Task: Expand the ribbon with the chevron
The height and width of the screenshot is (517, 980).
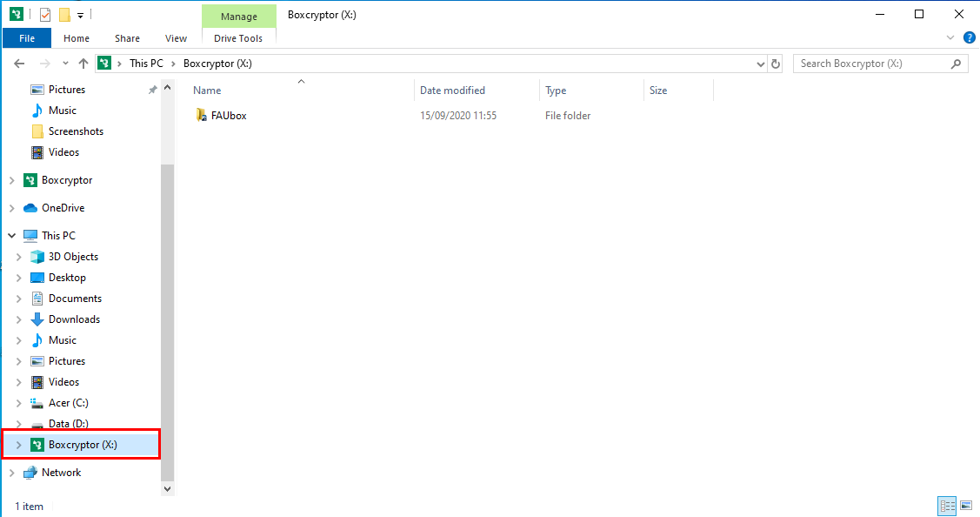Action: coord(950,37)
